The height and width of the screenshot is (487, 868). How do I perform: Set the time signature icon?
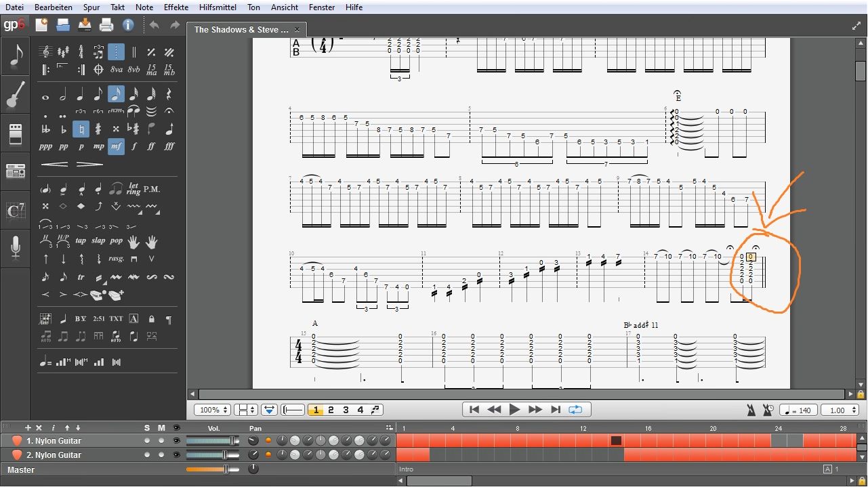tap(81, 52)
